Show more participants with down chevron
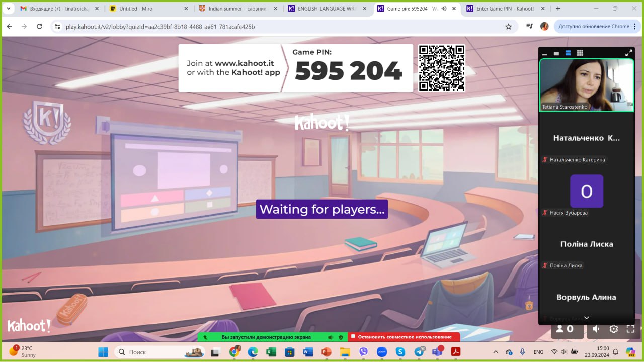 tap(586, 318)
